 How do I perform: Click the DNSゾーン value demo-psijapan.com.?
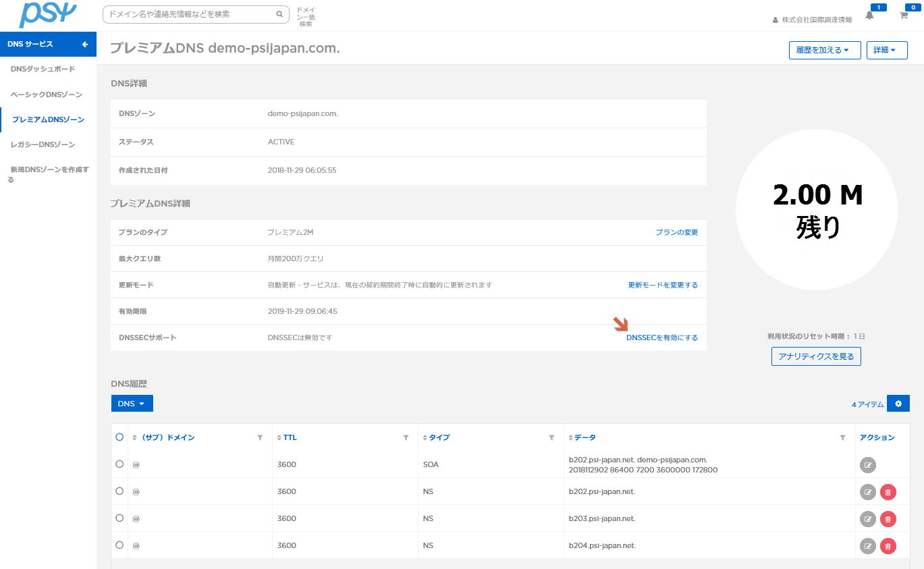(x=303, y=114)
